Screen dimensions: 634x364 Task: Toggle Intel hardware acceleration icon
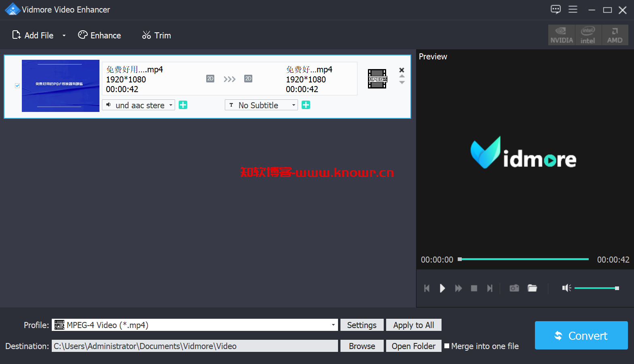(x=588, y=35)
